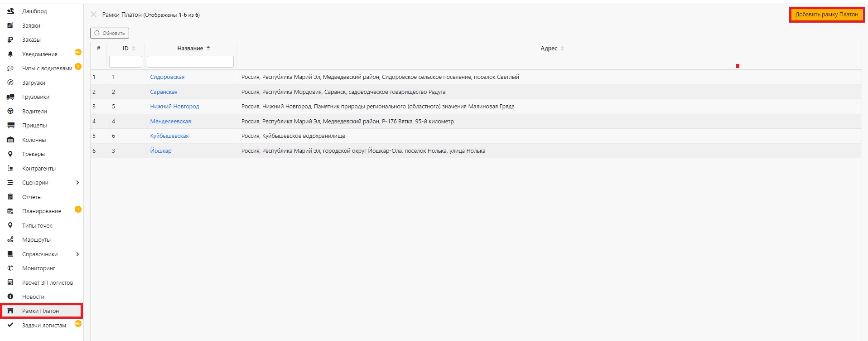This screenshot has width=868, height=341.
Task: Click the gate icon for Рамки Платон
Action: pos(10,311)
